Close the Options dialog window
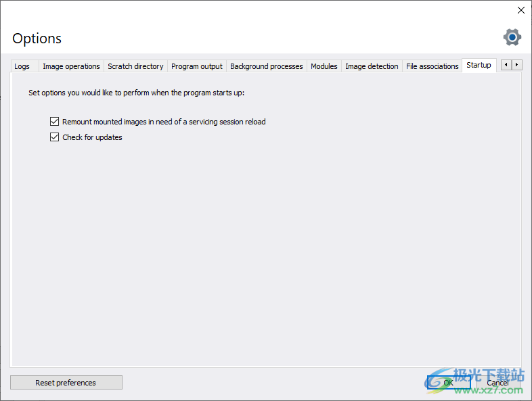The image size is (532, 401). (x=520, y=10)
